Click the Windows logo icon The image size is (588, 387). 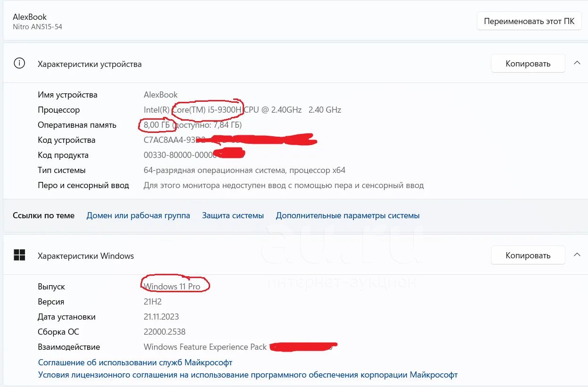(19, 255)
